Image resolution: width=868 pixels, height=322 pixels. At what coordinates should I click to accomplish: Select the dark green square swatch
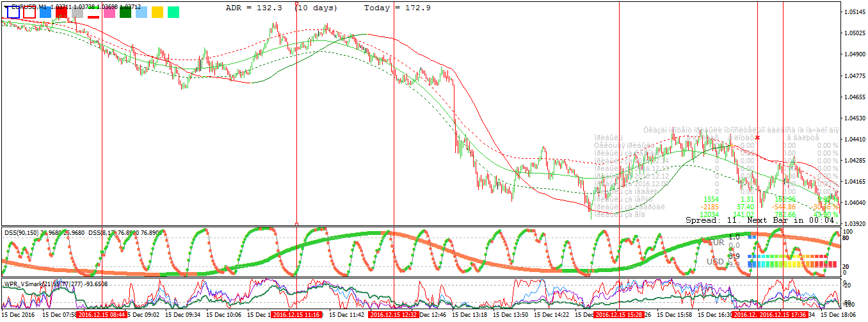pos(125,12)
